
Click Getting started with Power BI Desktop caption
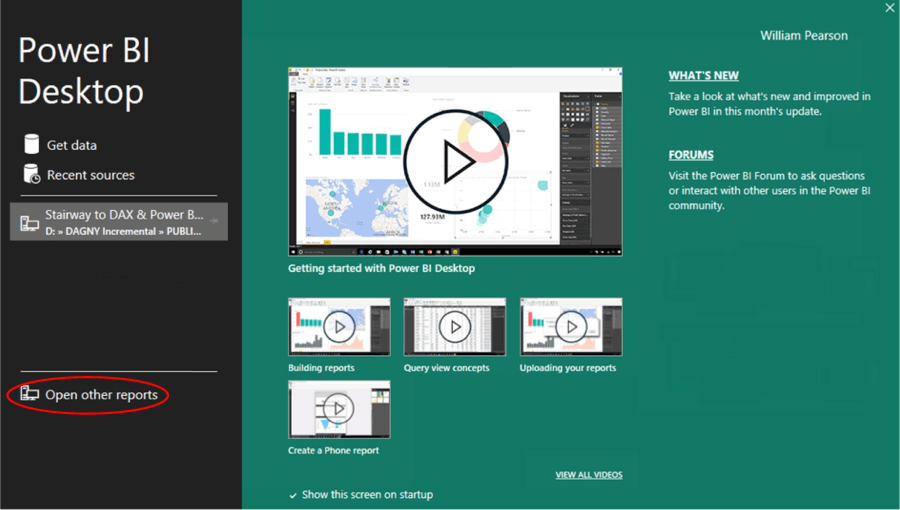tap(381, 268)
